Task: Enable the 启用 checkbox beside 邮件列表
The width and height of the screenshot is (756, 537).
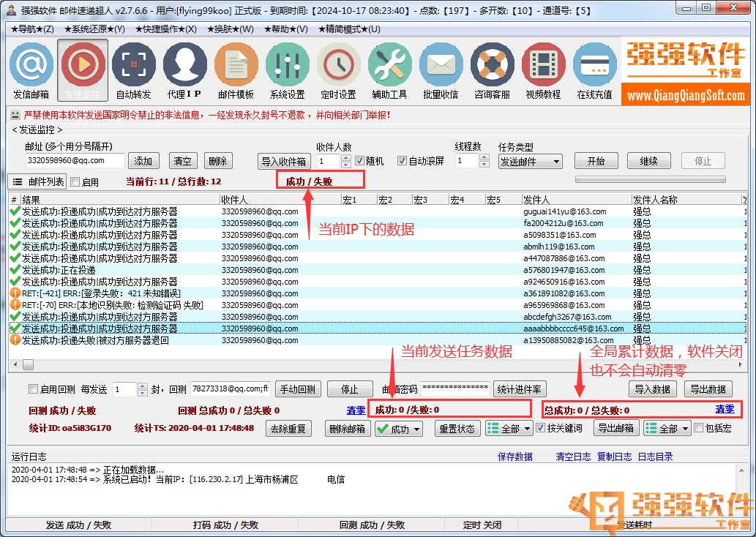Action: [75, 181]
